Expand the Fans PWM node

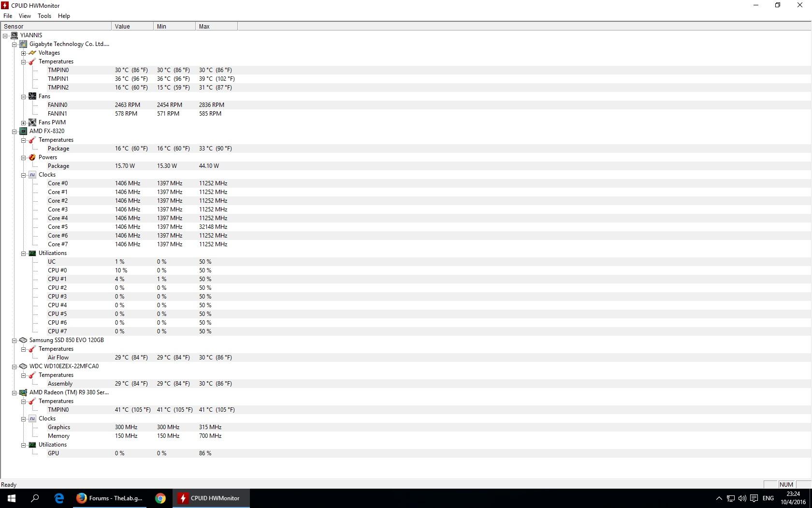[x=23, y=123]
